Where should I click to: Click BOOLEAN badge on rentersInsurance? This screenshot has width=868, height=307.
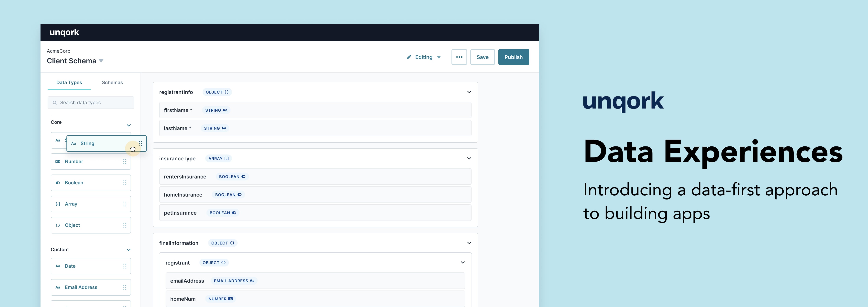[x=232, y=177]
